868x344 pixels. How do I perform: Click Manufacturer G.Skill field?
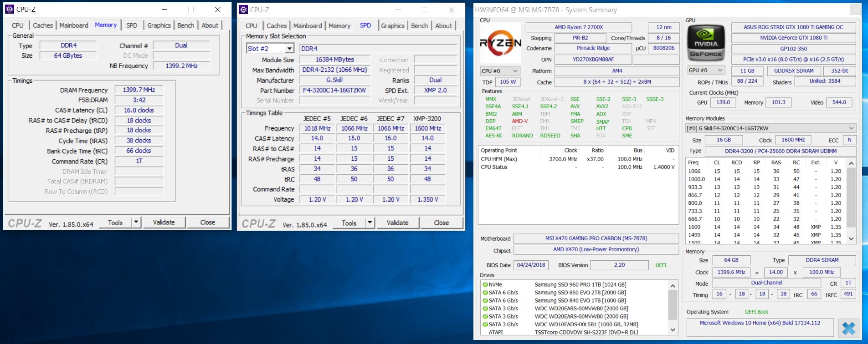click(x=334, y=80)
